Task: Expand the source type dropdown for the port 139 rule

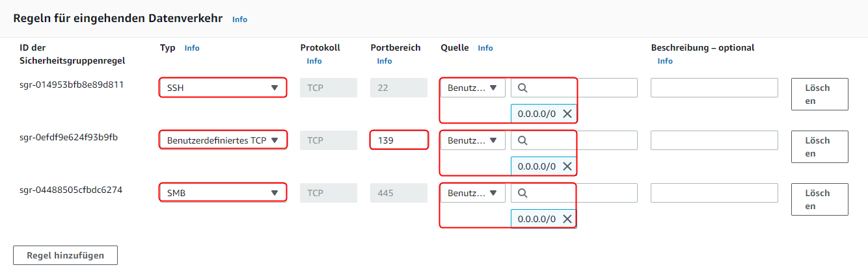Action: click(472, 140)
